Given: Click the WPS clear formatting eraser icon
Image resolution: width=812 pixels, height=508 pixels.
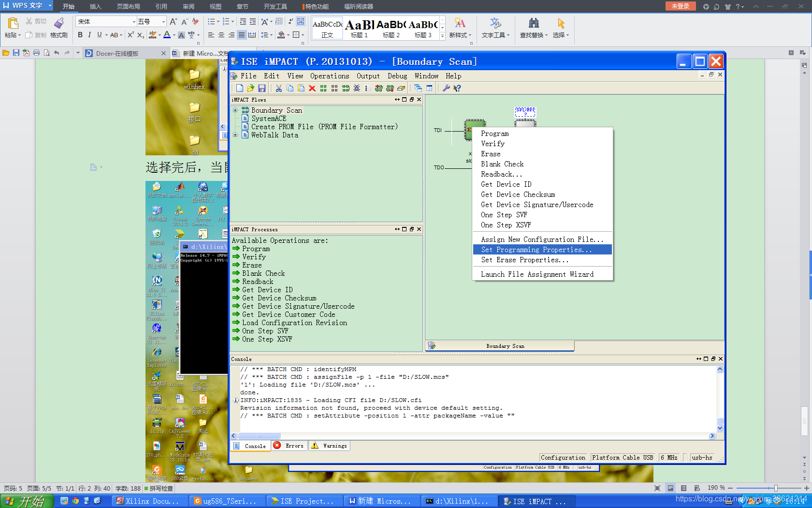Looking at the screenshot, I should pyautogui.click(x=195, y=22).
